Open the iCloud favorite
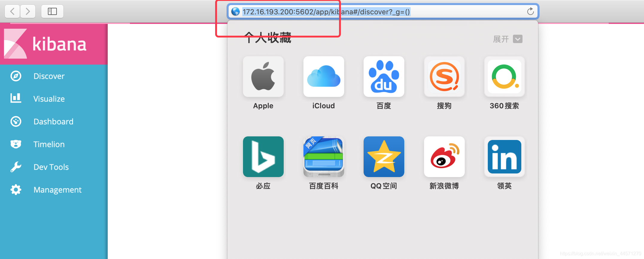644x259 pixels. pyautogui.click(x=324, y=77)
